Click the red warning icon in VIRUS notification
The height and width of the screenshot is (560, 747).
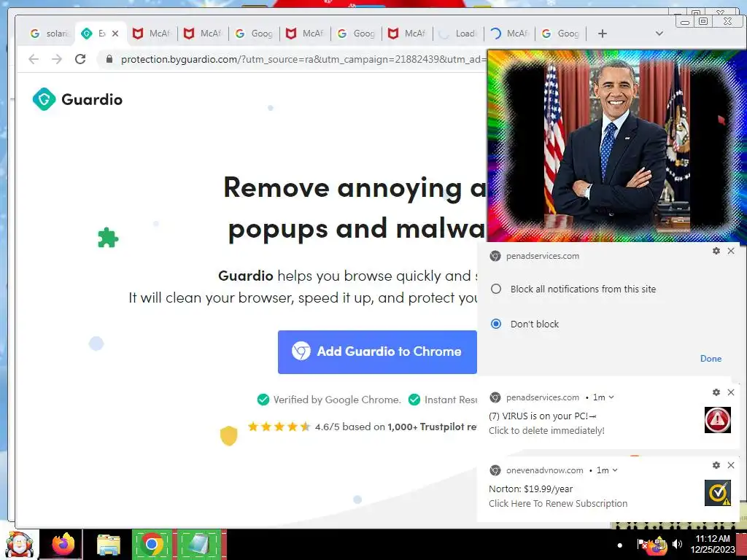(x=718, y=420)
